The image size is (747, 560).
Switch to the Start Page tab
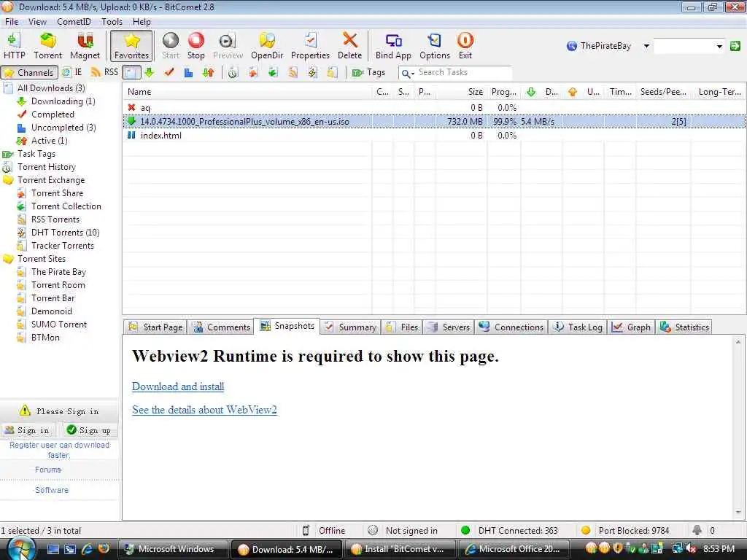(155, 327)
